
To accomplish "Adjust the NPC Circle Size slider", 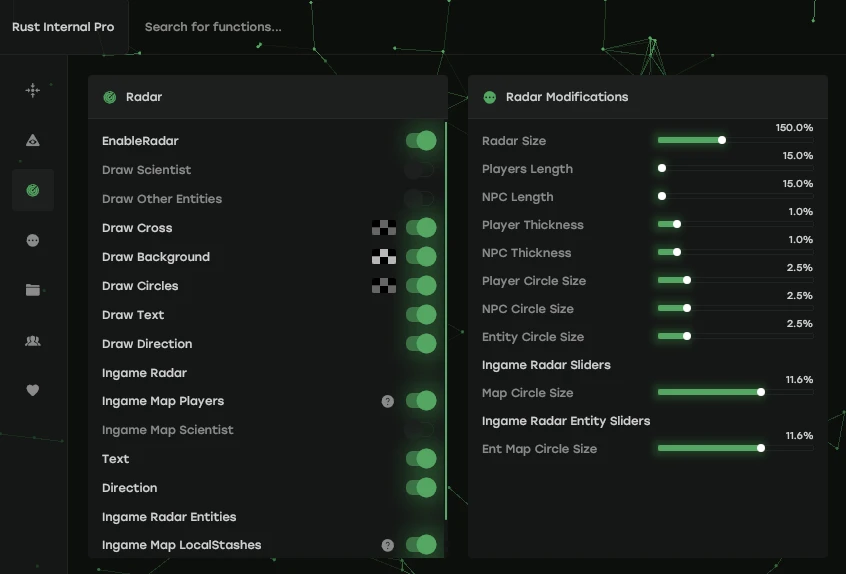I will (x=735, y=308).
